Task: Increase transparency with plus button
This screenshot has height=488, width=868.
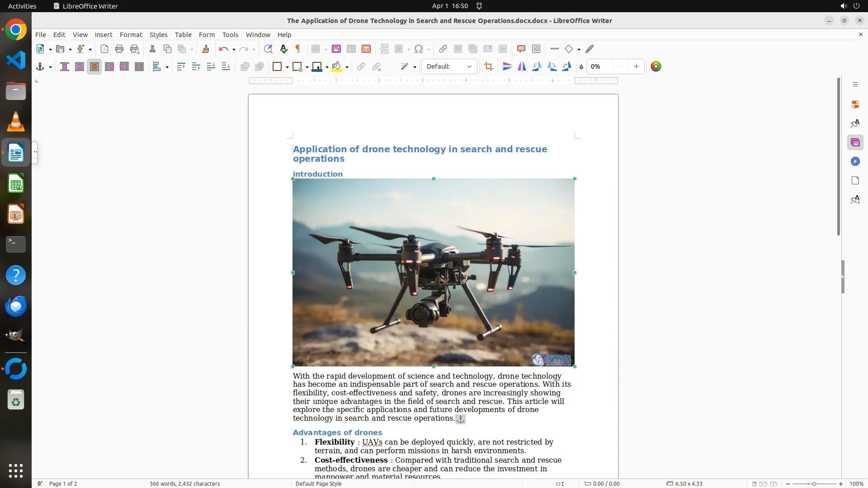Action: tap(636, 67)
